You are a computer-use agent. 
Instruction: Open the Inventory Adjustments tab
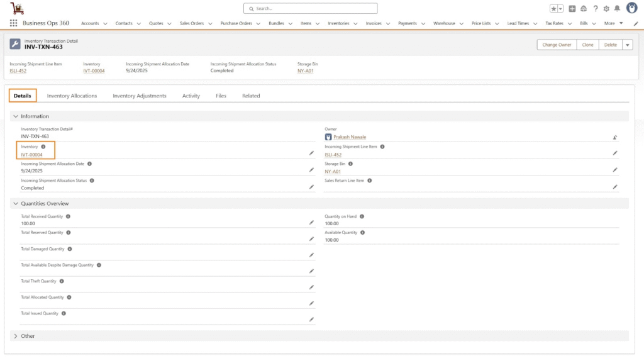tap(140, 96)
